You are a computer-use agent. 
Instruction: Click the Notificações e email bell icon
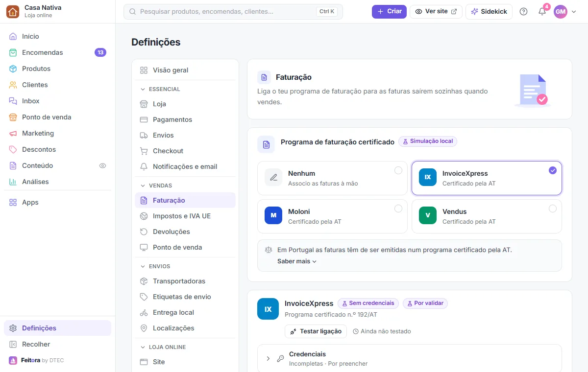click(144, 166)
